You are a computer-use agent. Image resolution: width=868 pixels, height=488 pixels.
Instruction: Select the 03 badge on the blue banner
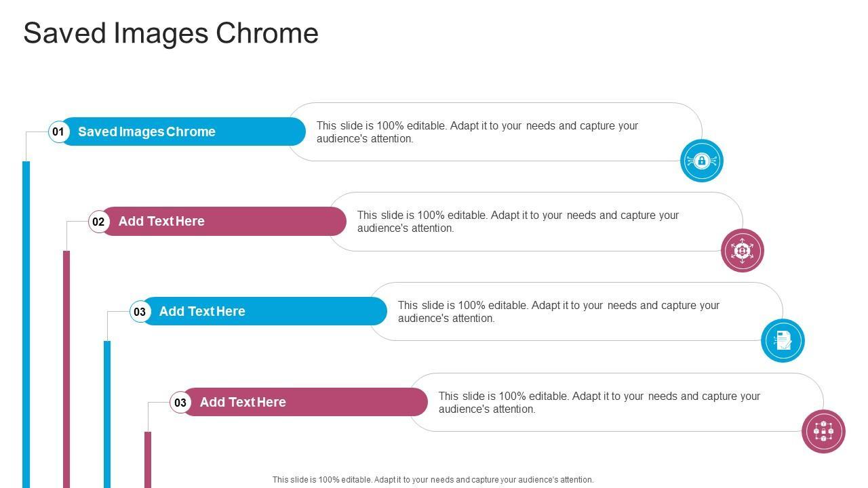pos(140,312)
